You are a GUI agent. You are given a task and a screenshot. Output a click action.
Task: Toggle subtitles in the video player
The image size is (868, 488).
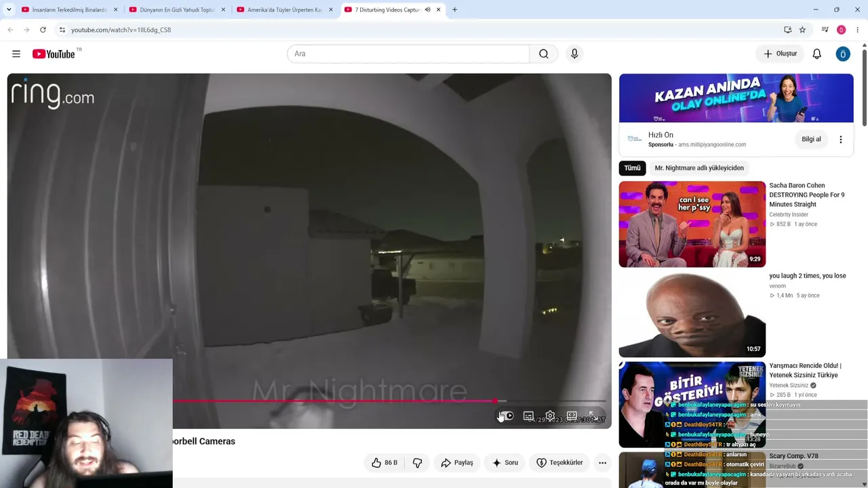click(528, 415)
